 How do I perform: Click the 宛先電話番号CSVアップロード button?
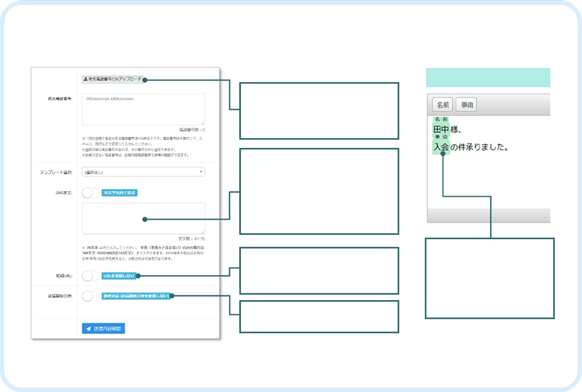pos(113,79)
